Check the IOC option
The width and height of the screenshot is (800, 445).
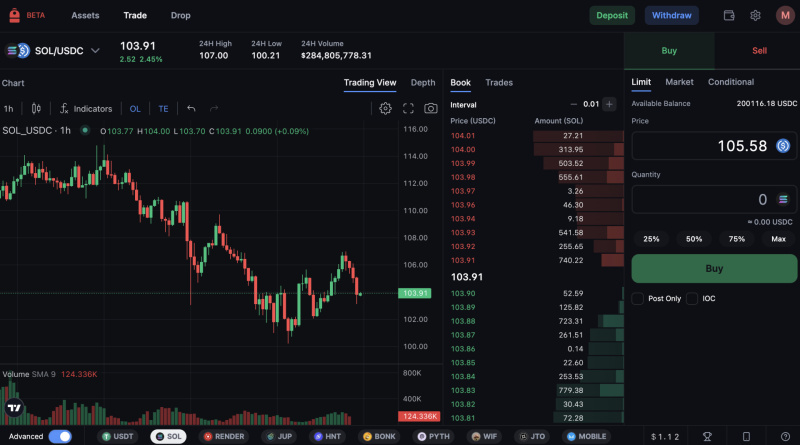(x=692, y=298)
